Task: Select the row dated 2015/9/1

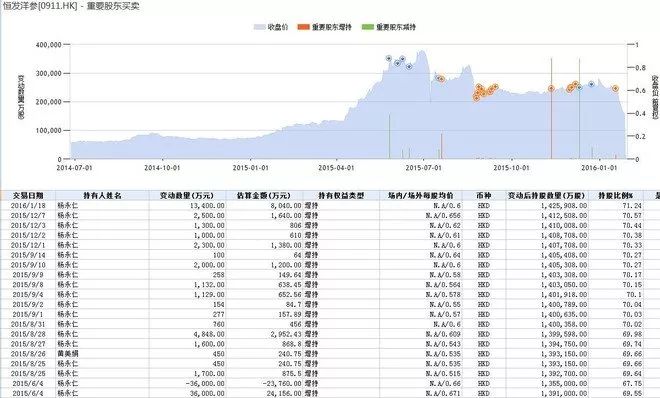Action: pyautogui.click(x=330, y=314)
